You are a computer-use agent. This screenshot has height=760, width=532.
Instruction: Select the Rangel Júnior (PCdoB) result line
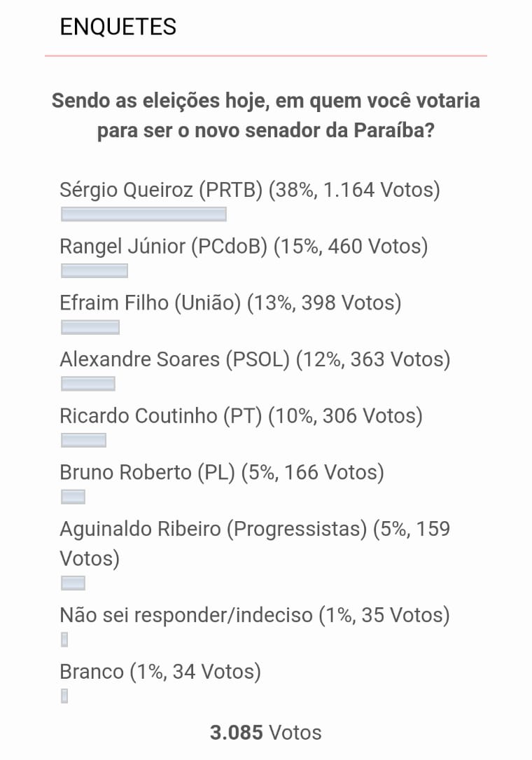[244, 247]
